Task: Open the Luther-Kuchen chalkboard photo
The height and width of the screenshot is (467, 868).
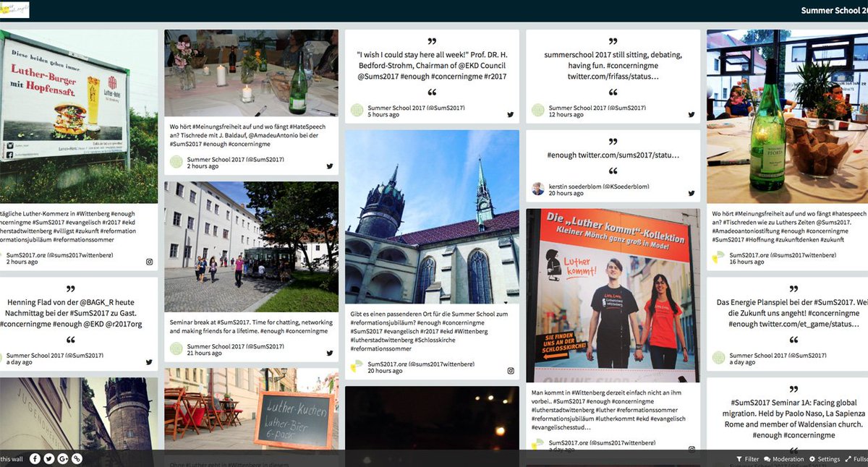Action: click(251, 409)
